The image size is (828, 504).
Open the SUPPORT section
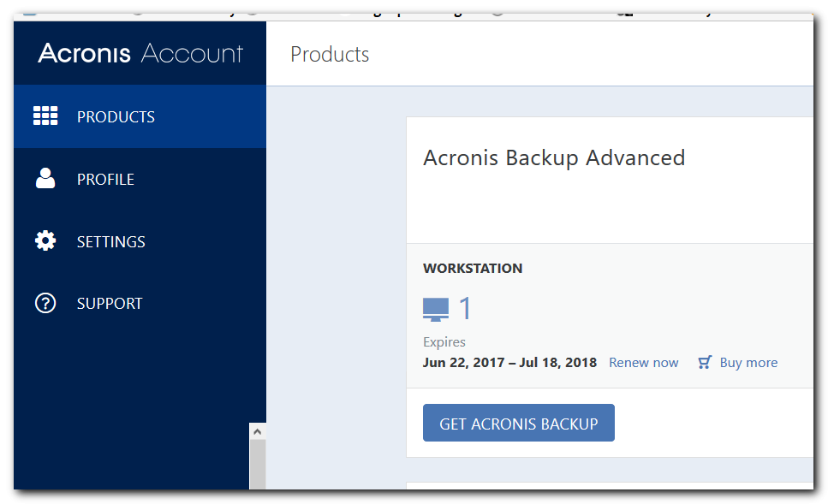[x=109, y=303]
